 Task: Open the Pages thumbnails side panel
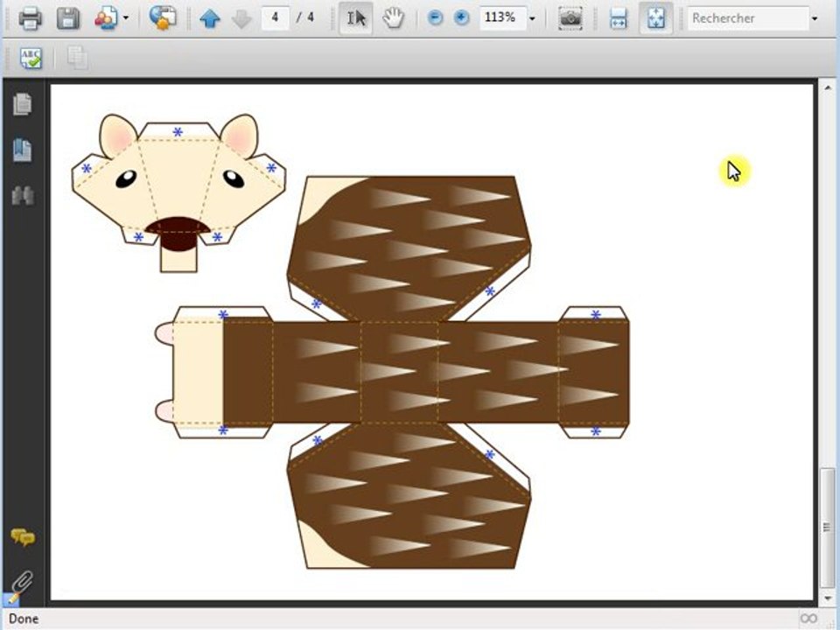[23, 104]
